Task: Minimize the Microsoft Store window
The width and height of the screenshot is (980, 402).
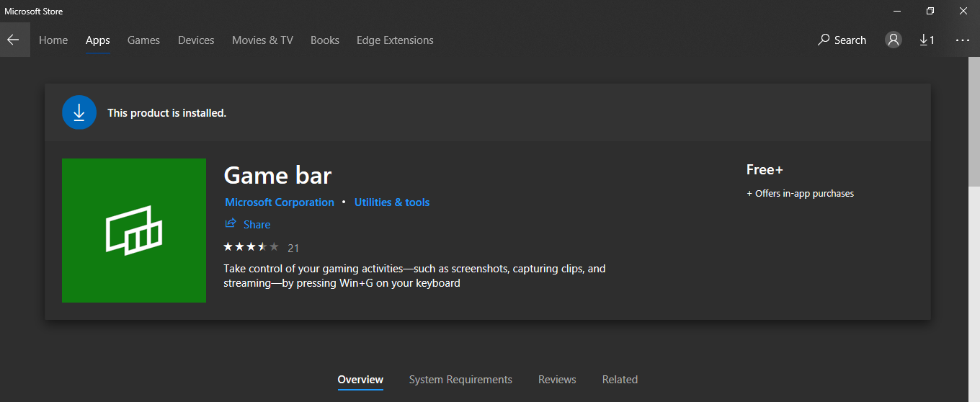Action: pos(897,11)
